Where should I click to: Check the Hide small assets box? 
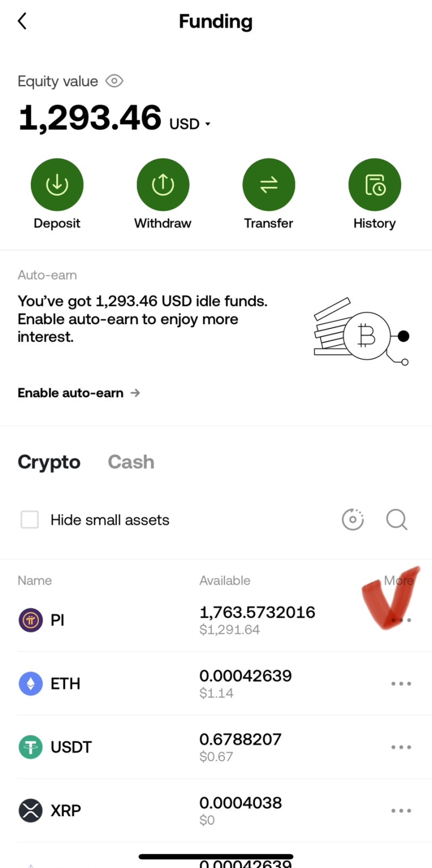coord(30,520)
